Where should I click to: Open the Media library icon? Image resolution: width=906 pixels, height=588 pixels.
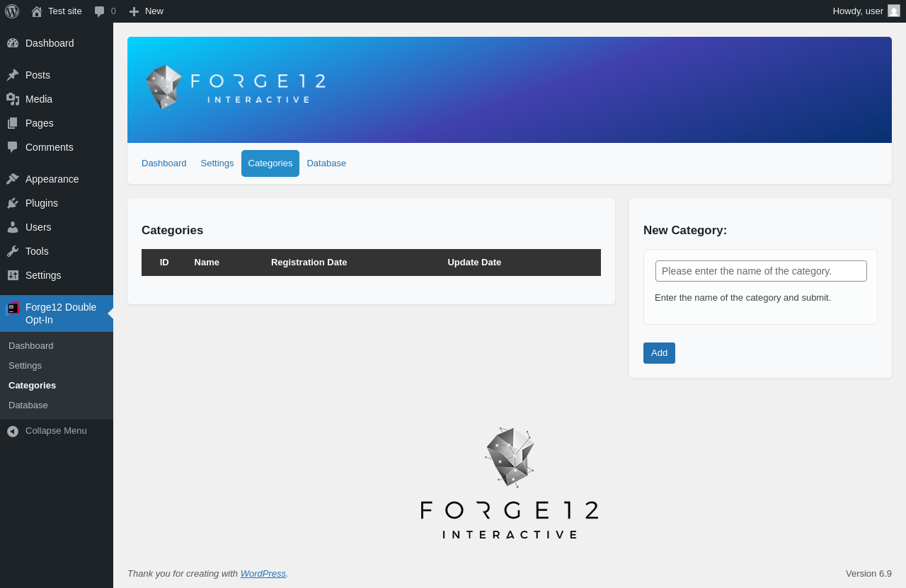click(13, 99)
